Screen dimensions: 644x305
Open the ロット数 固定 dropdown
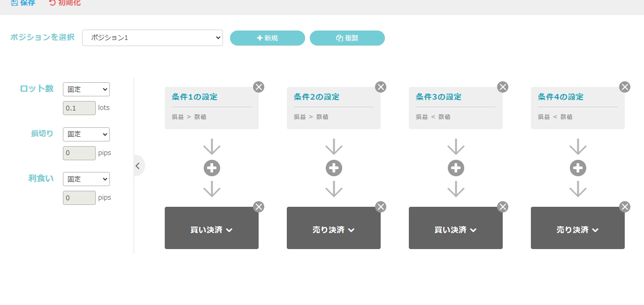[86, 89]
